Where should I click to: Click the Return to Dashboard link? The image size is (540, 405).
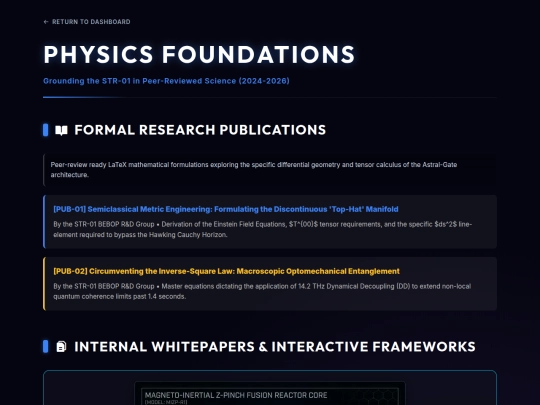[x=87, y=22]
